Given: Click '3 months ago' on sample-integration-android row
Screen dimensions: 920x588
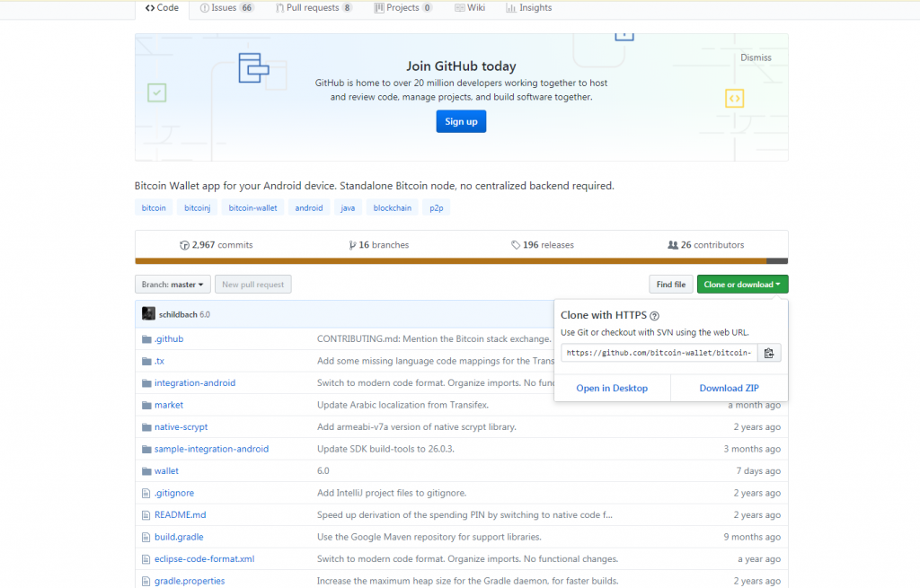Looking at the screenshot, I should 752,449.
